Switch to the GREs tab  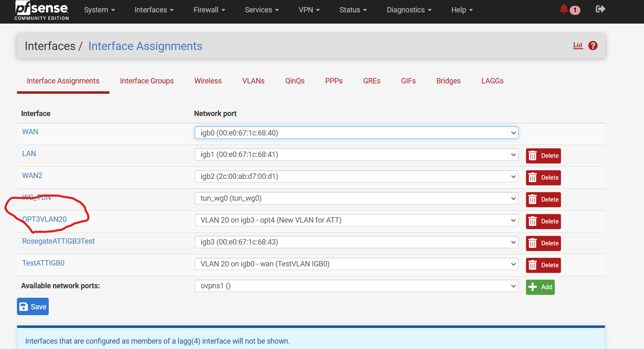point(372,81)
